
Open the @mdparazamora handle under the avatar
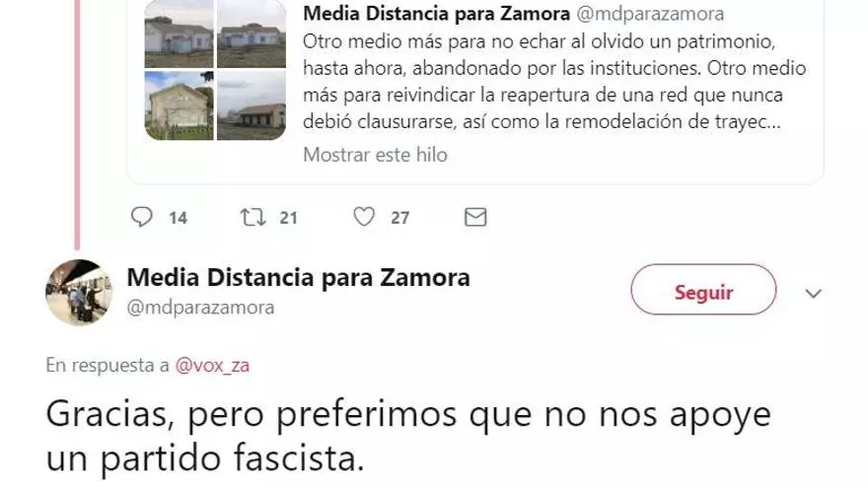pyautogui.click(x=200, y=307)
